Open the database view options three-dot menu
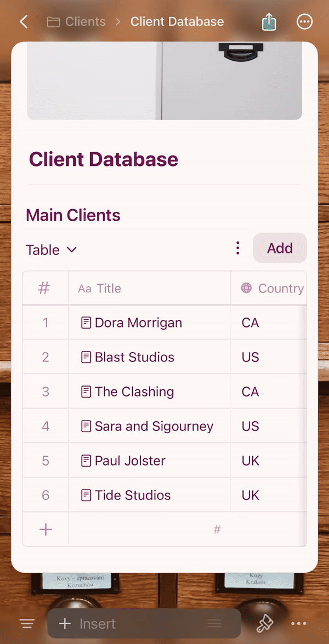Screen dimensions: 329x644 (237, 248)
